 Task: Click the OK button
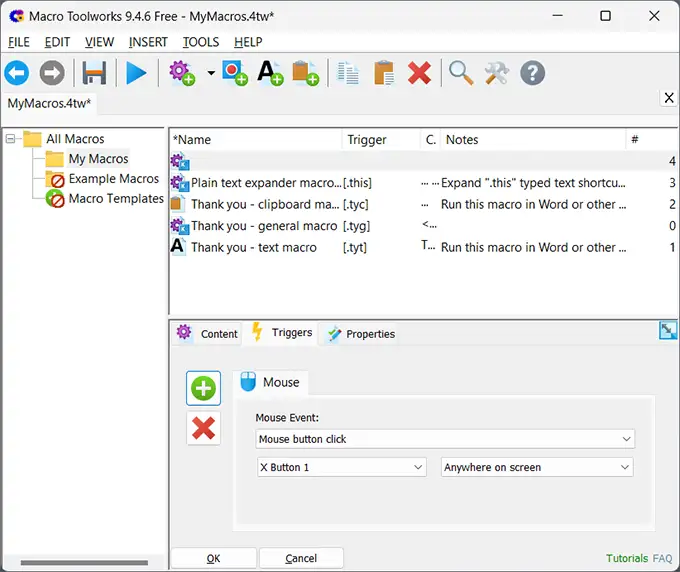[x=213, y=558]
